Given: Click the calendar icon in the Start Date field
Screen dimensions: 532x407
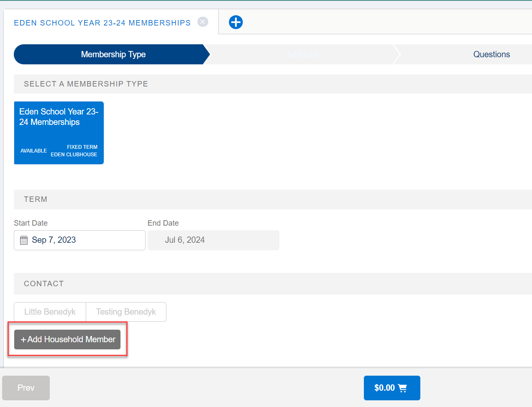Looking at the screenshot, I should point(24,240).
